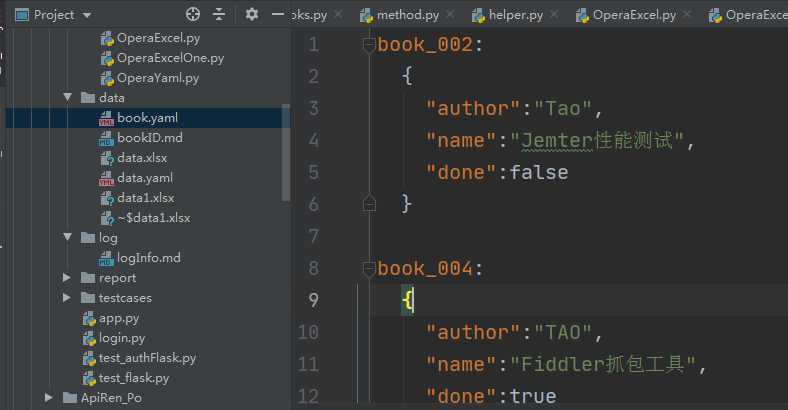Close the helper.py tab

click(x=554, y=15)
